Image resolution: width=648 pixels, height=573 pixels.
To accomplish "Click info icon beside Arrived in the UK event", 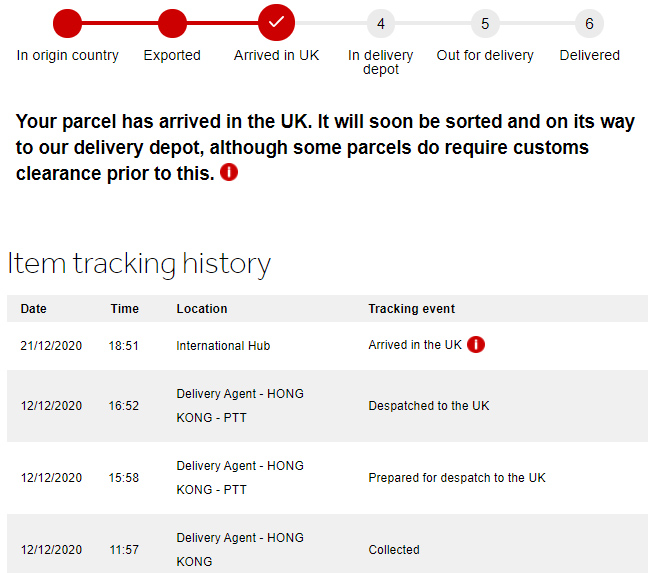I will click(x=476, y=345).
